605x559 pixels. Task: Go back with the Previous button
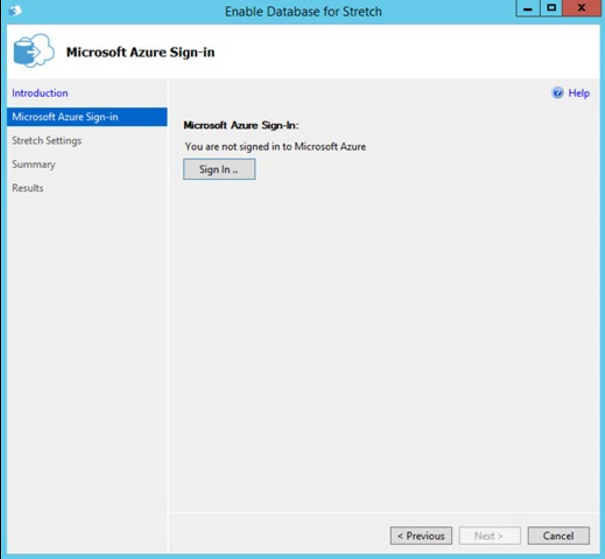click(x=421, y=535)
